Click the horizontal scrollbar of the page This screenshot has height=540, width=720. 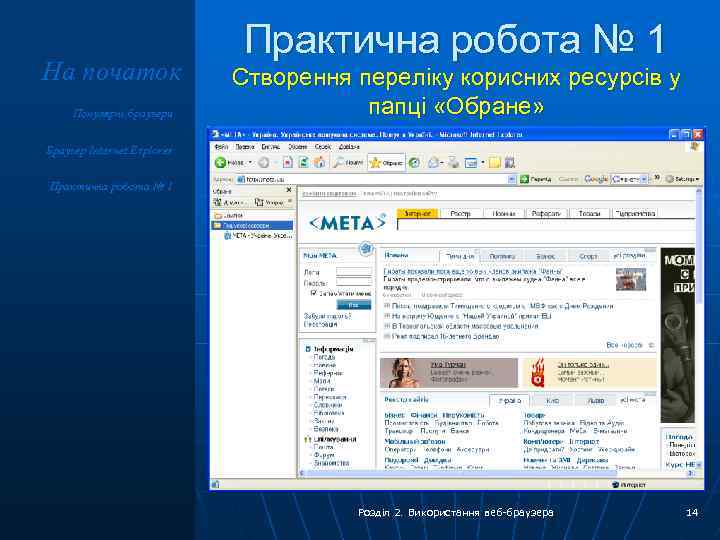pos(498,472)
